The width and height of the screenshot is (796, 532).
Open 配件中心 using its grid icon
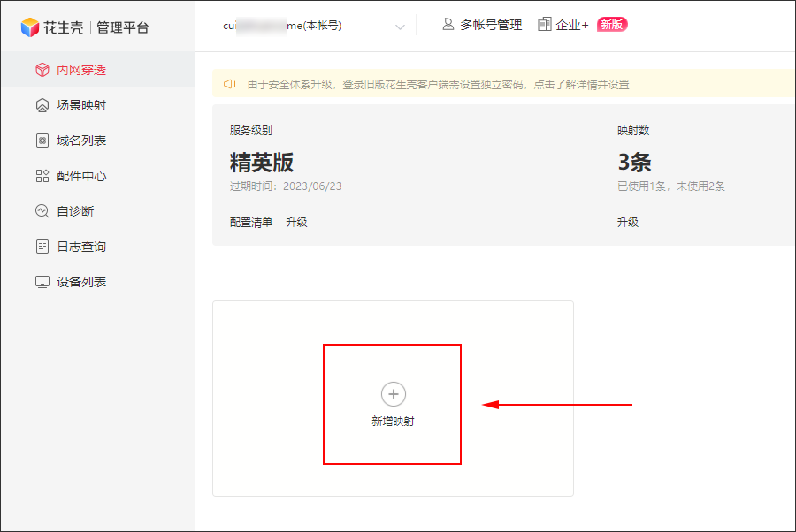[42, 176]
